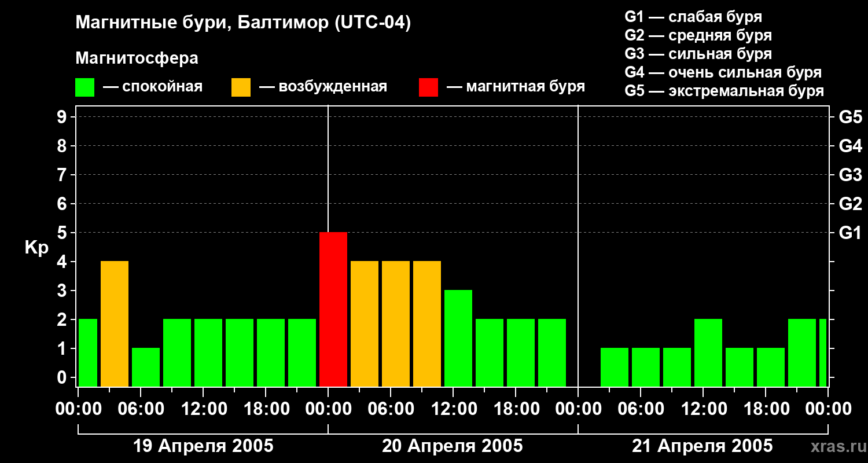Select the green Kp 3 bar on 20 Апреля

(458, 338)
